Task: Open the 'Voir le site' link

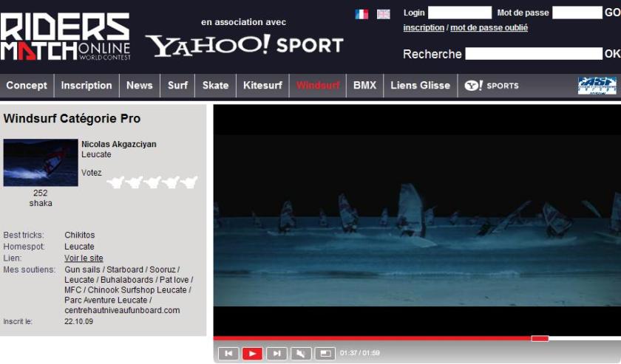Action: pos(84,258)
